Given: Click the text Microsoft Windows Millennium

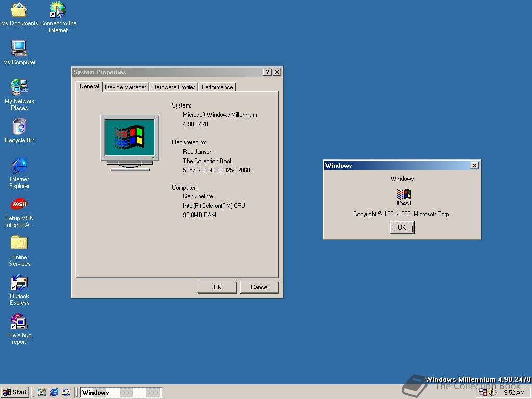Looking at the screenshot, I should point(220,115).
